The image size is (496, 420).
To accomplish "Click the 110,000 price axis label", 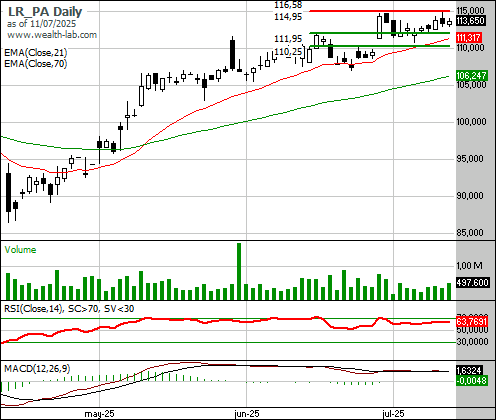I will pos(470,48).
